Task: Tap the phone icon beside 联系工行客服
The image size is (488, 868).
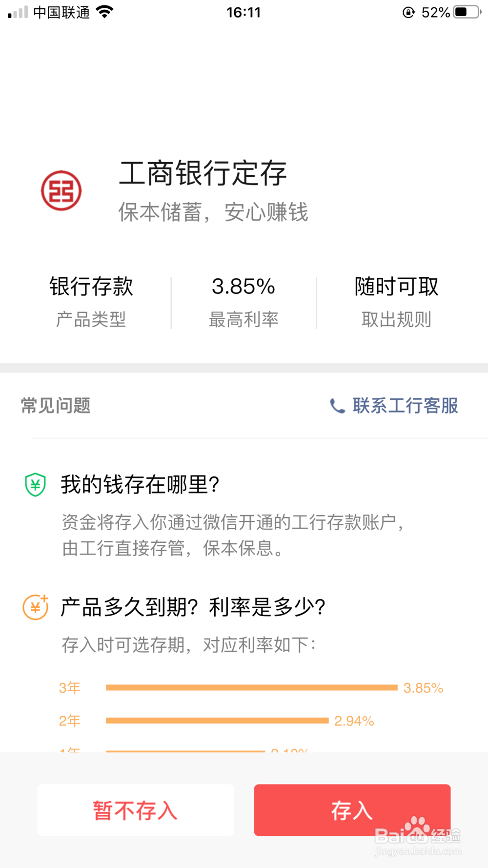Action: click(337, 406)
